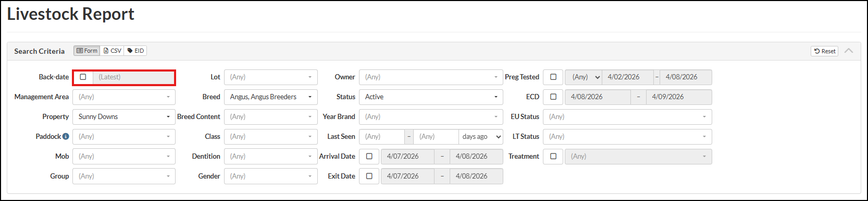868x201 pixels.
Task: Enable the Exit Date filter checkbox
Action: [x=369, y=176]
